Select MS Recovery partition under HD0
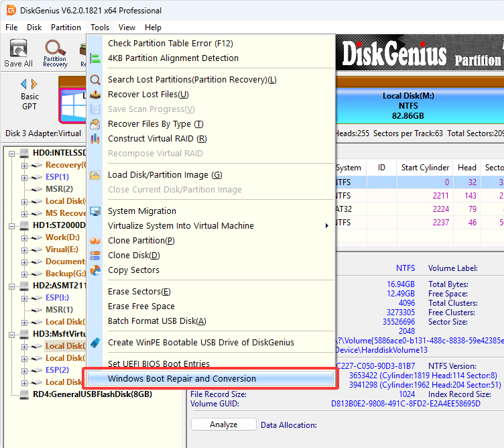The image size is (504, 448). point(66,213)
